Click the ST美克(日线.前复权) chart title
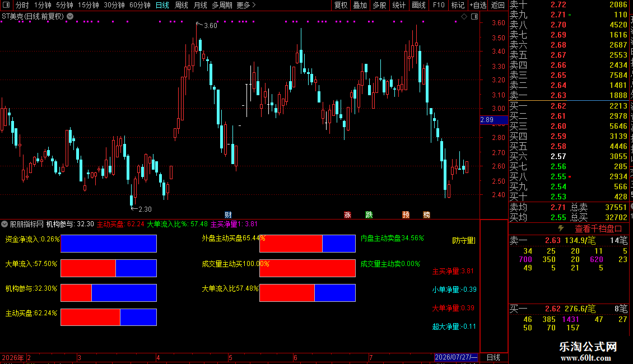The height and width of the screenshot is (364, 633). pos(32,16)
